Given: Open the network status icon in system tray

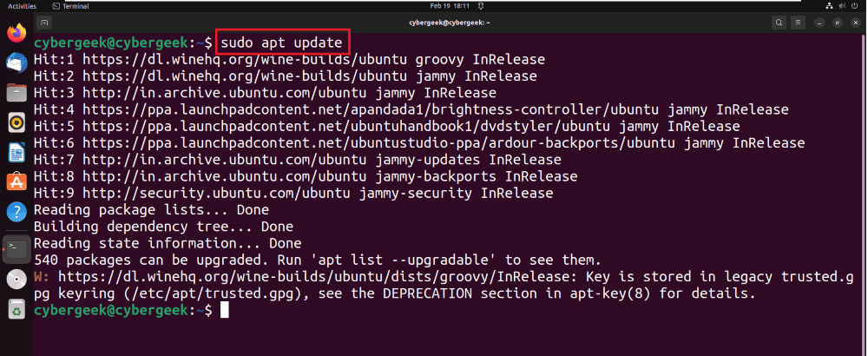Looking at the screenshot, I should coord(829,6).
